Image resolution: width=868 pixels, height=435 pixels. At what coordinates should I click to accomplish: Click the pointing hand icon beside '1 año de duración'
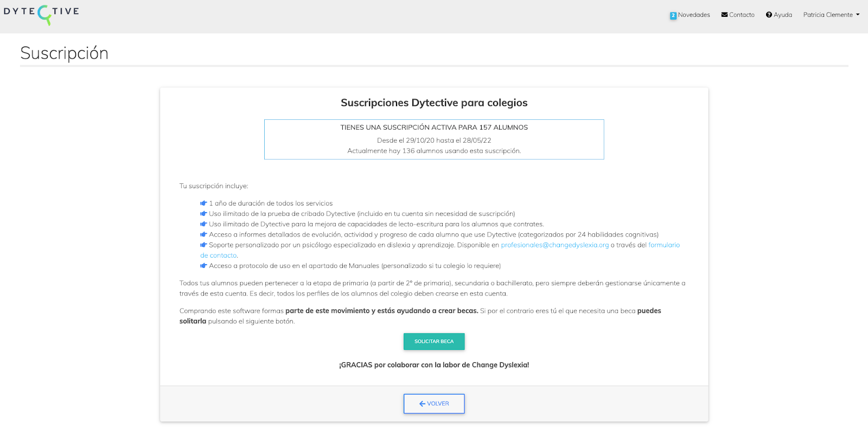tap(203, 203)
